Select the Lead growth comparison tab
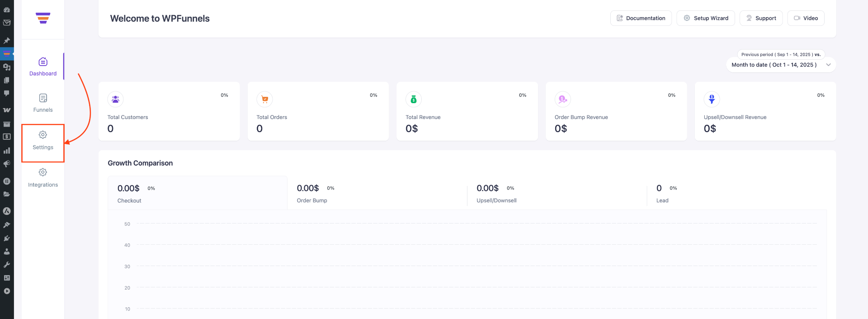 (736, 193)
